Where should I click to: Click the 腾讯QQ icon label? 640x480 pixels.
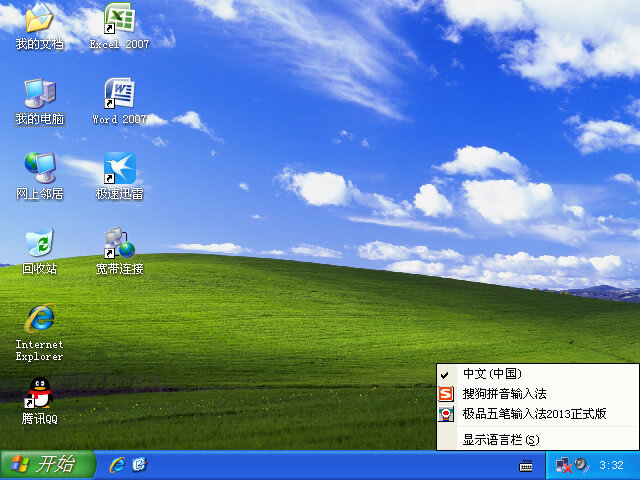[40, 419]
